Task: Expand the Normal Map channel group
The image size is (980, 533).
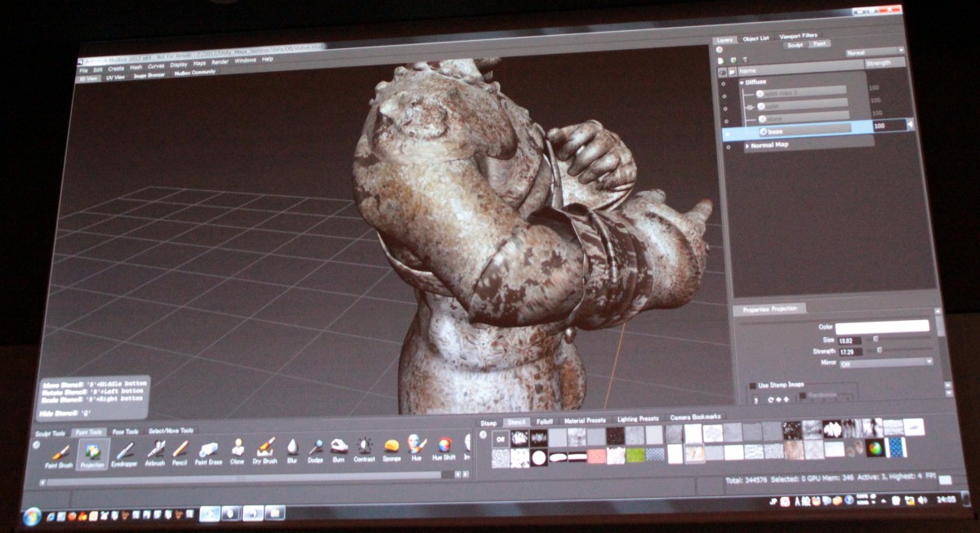Action: pos(746,145)
